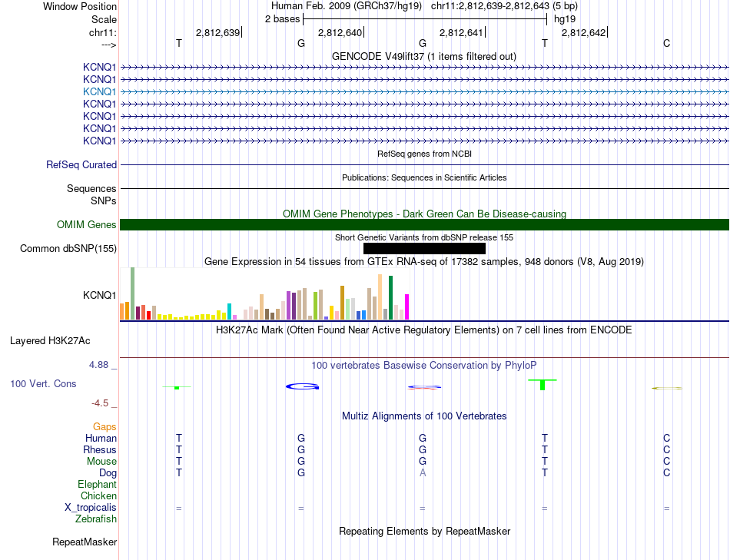Click the '2 bases' scale bar label
The width and height of the screenshot is (730, 560).
pos(283,19)
